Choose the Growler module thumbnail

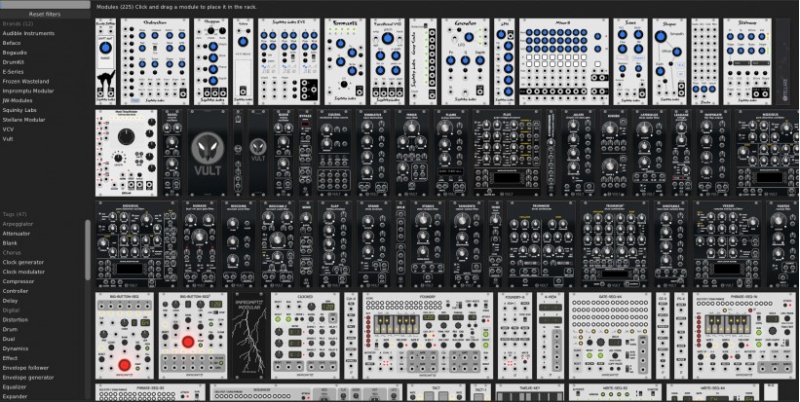pos(465,62)
